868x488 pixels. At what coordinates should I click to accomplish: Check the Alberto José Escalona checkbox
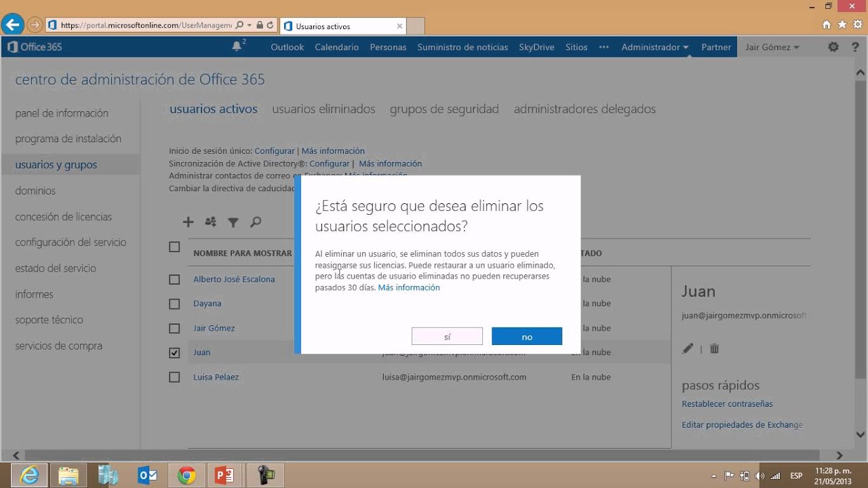click(174, 279)
